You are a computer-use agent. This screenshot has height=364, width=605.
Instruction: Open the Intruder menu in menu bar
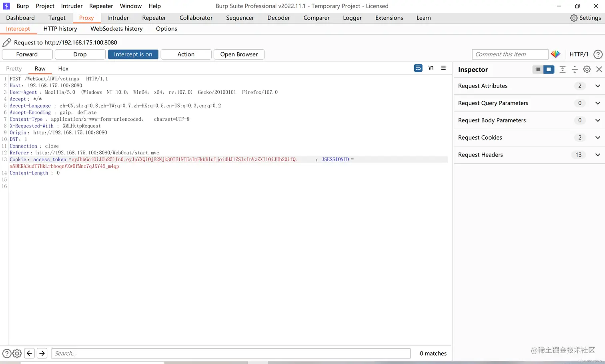coord(72,6)
